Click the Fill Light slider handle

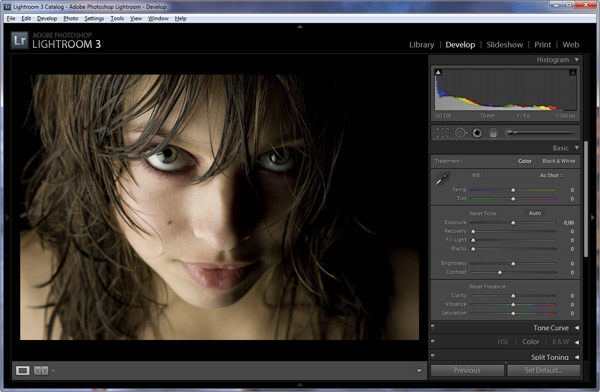coord(473,240)
